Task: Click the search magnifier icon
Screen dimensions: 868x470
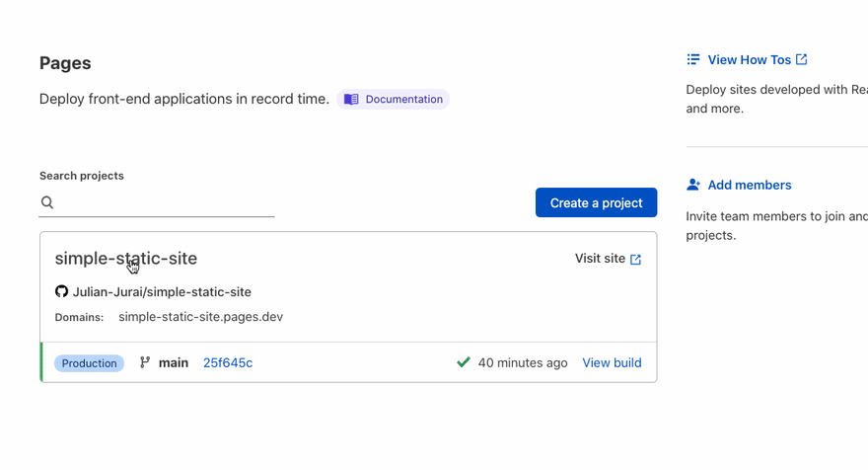Action: (47, 202)
